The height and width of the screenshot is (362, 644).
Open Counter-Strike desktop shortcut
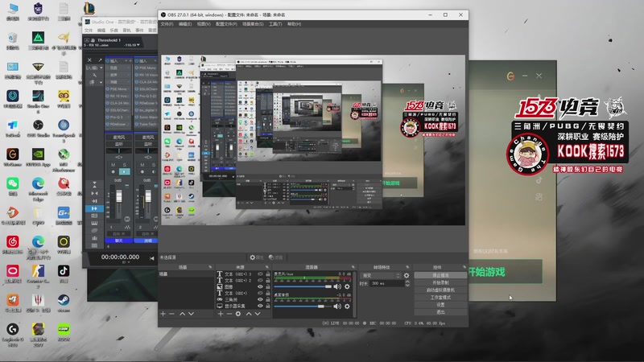(38, 276)
